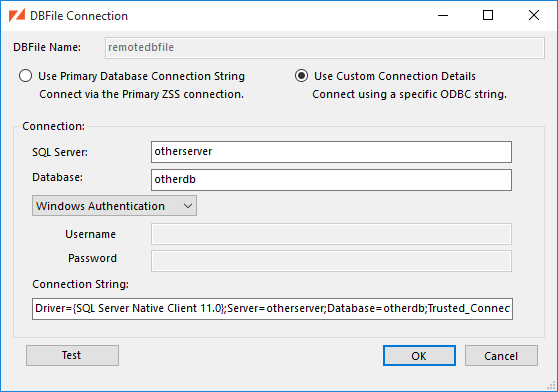The width and height of the screenshot is (558, 392).
Task: Click the authentication dropdown chevron arrow
Action: [188, 206]
